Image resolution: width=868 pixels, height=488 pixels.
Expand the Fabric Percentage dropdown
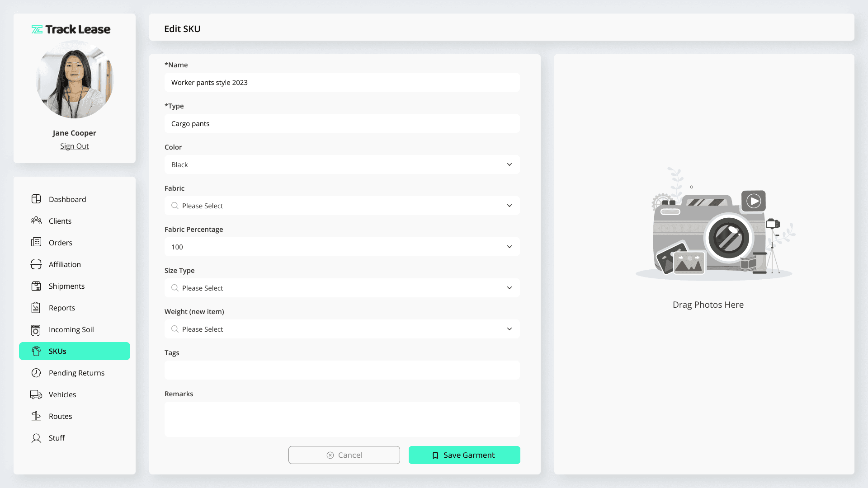[342, 247]
